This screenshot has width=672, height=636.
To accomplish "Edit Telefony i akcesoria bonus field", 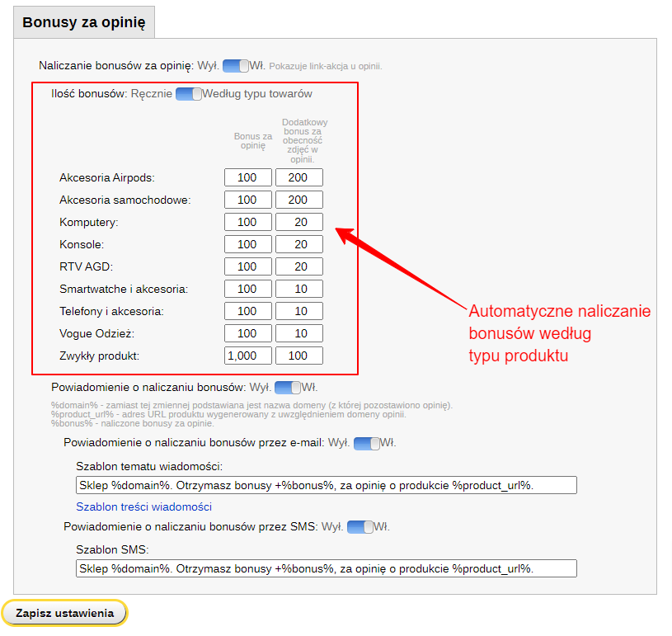I will click(x=247, y=311).
